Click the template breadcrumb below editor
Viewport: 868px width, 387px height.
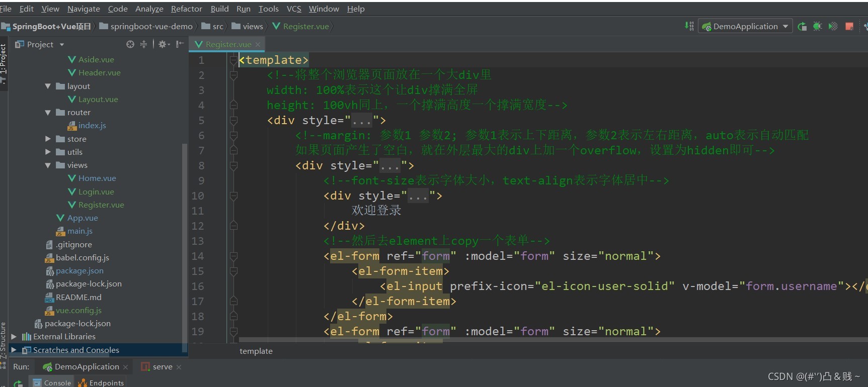256,351
